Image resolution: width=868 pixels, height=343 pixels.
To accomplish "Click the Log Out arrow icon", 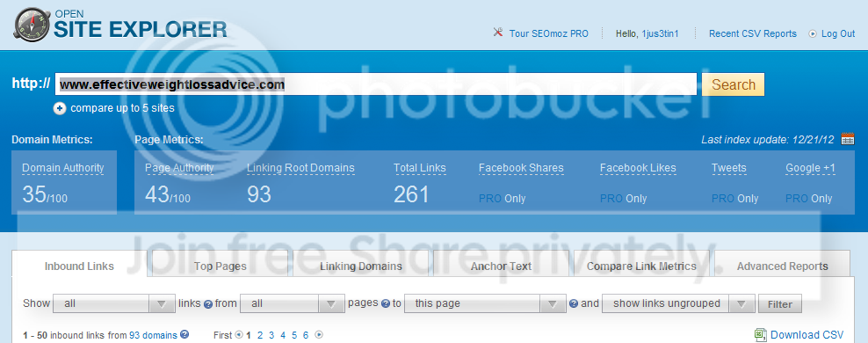I will 813,33.
